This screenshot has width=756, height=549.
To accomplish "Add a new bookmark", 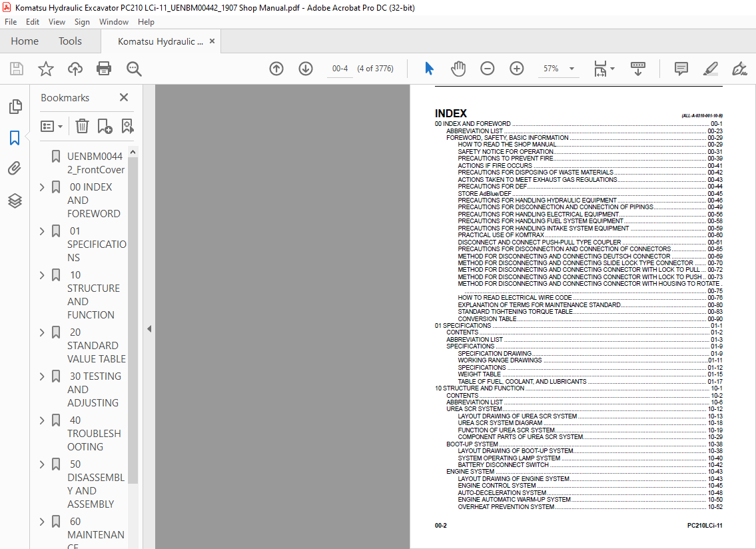I will pos(105,127).
